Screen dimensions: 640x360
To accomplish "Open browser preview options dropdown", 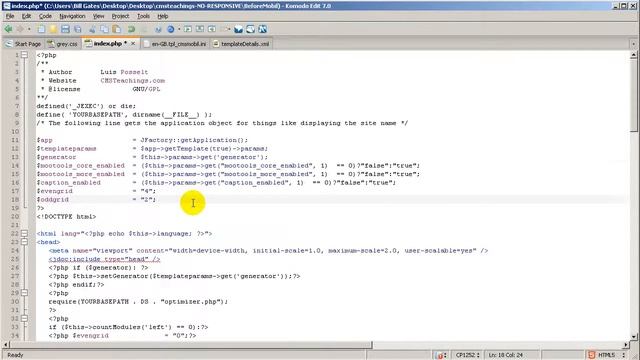I will pos(179,29).
